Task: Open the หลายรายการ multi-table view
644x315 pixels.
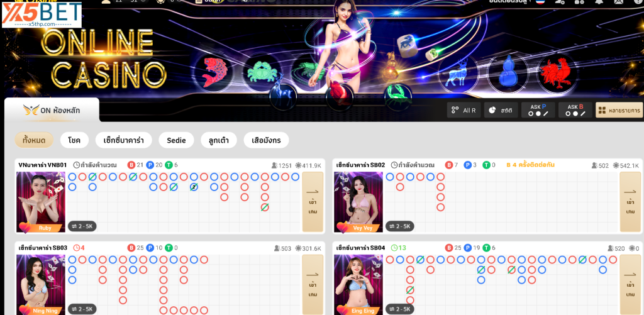Action: 619,110
